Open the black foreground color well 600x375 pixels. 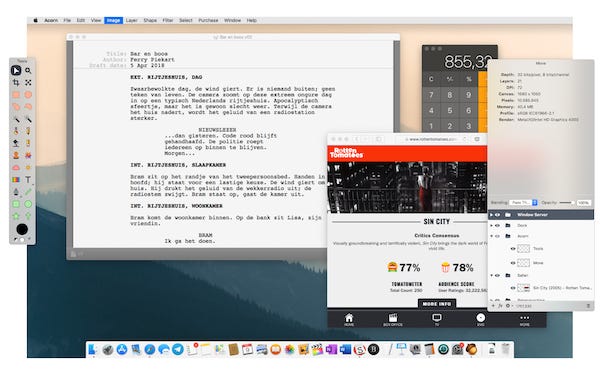[22, 229]
